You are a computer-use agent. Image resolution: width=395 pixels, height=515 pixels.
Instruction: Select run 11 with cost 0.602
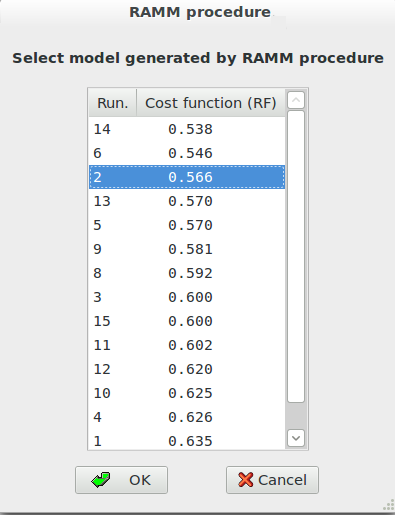187,345
